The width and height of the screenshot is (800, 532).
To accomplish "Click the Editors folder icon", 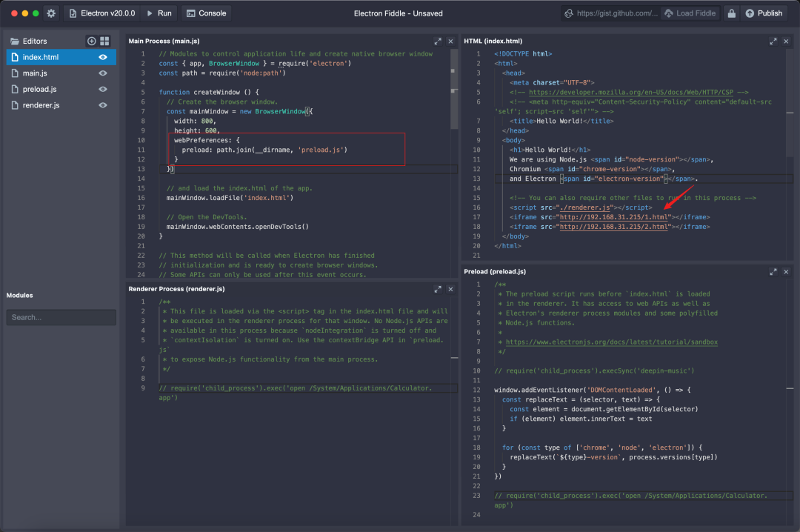I will tap(15, 41).
